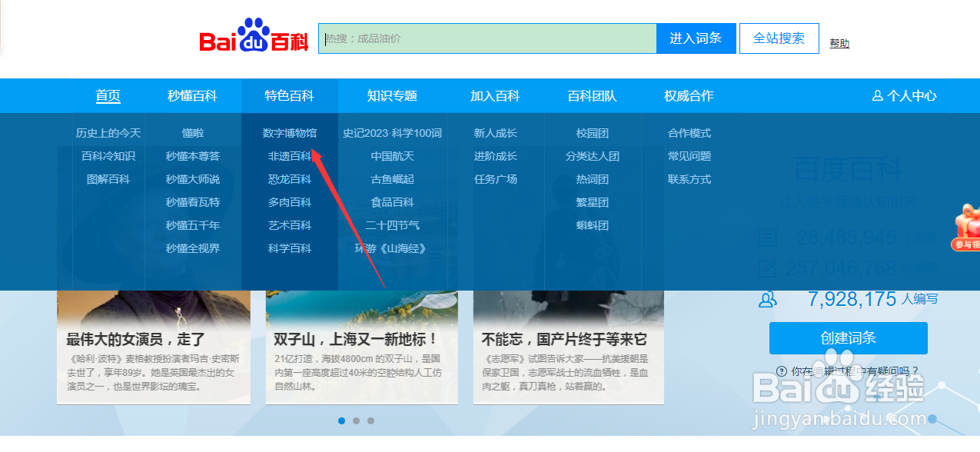Switch to the 秒懂百科 menu
The image size is (980, 452).
[193, 95]
